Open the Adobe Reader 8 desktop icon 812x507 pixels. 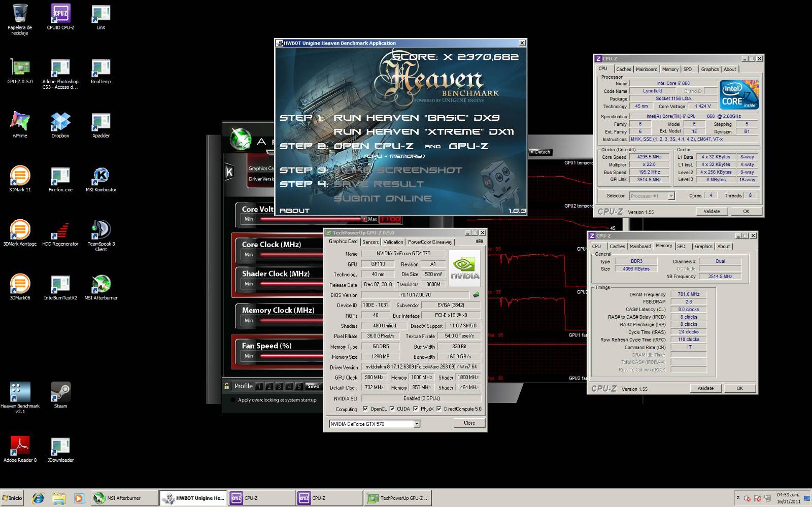20,449
